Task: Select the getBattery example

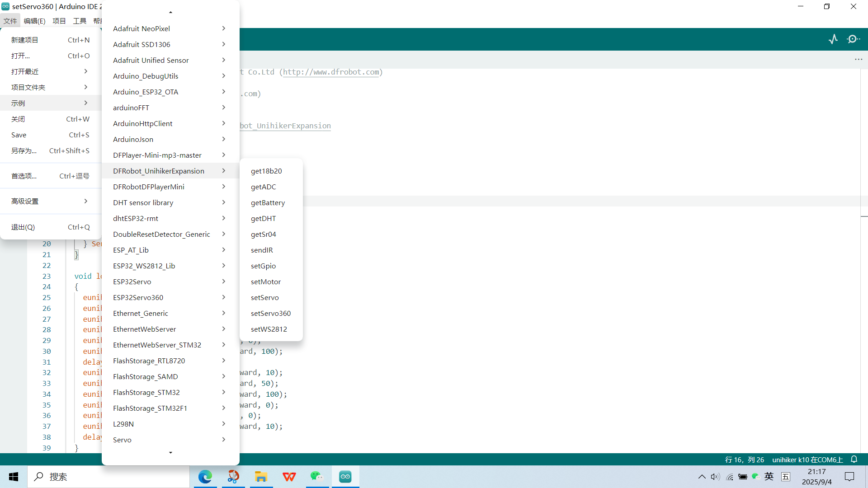Action: 271,202
